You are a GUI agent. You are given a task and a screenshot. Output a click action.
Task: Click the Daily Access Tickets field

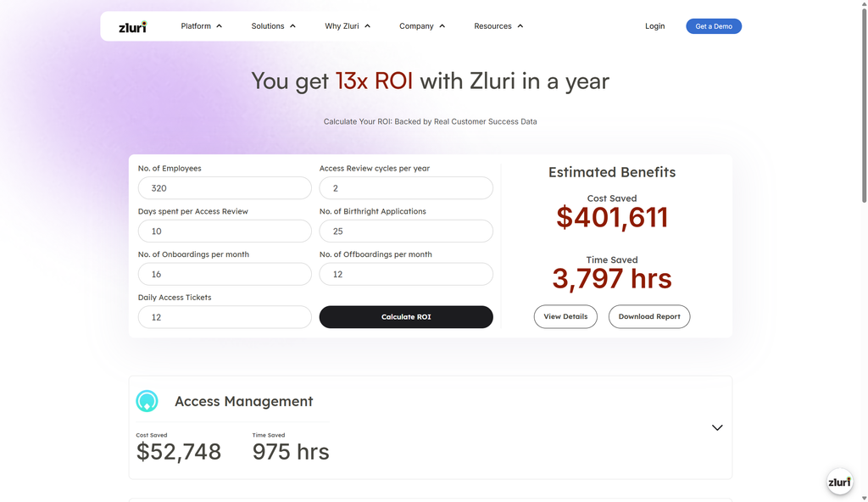coord(224,316)
